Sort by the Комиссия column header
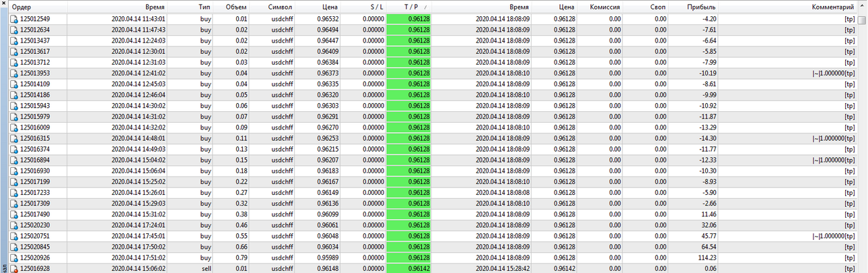The image size is (868, 273). [600, 6]
